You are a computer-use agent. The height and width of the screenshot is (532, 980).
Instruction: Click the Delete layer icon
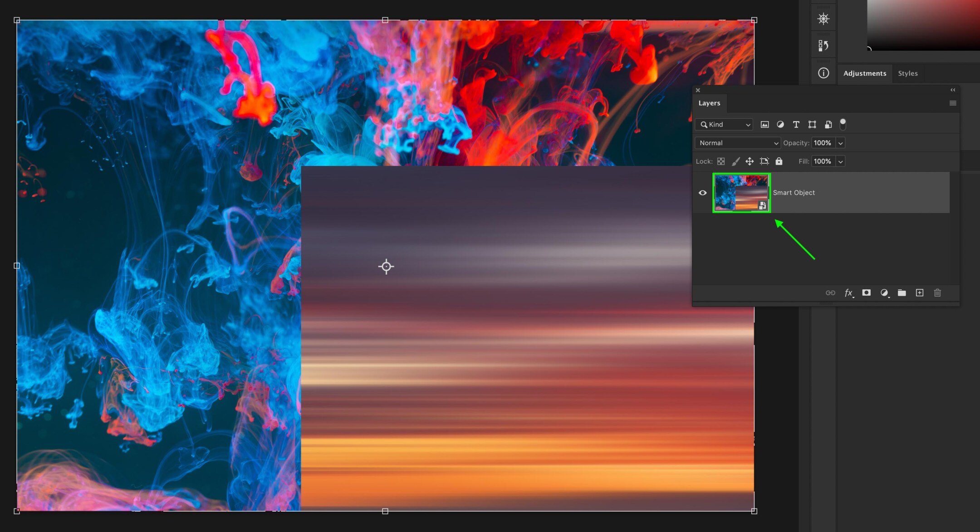939,293
